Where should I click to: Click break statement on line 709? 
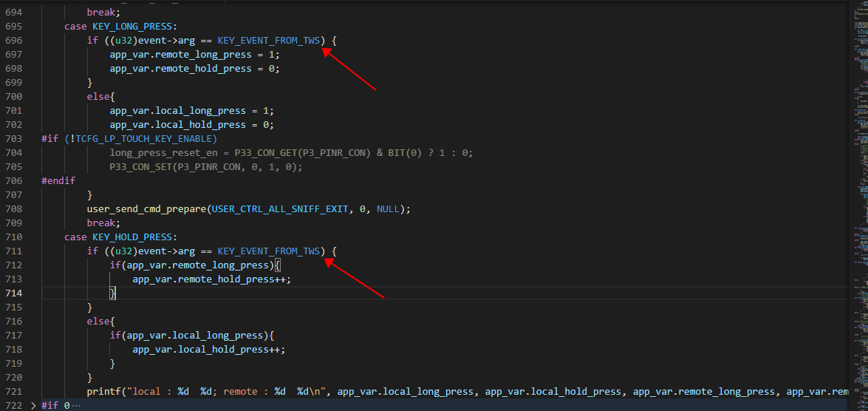[x=103, y=223]
